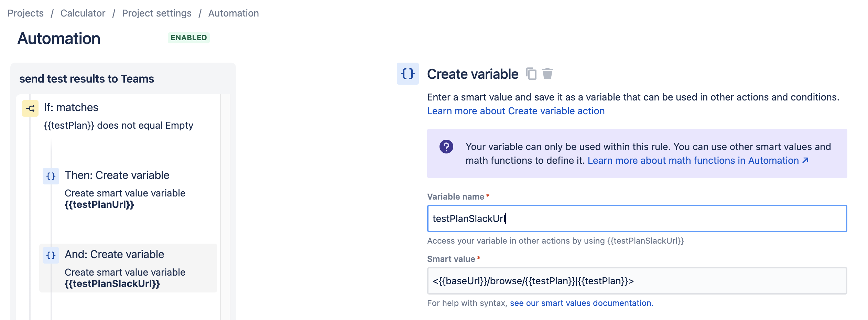Image resolution: width=868 pixels, height=320 pixels.
Task: Open Learn more about math functions link
Action: tap(693, 160)
